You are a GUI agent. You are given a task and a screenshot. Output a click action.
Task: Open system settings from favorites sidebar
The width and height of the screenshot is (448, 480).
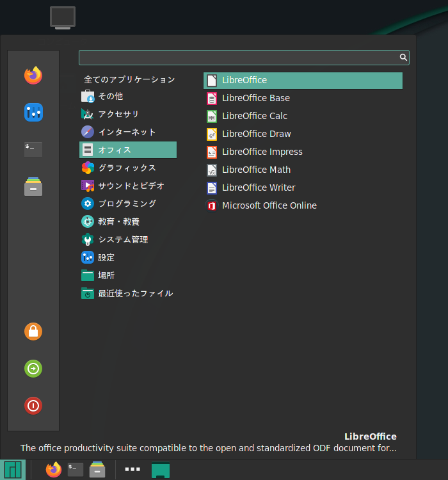[x=33, y=113]
